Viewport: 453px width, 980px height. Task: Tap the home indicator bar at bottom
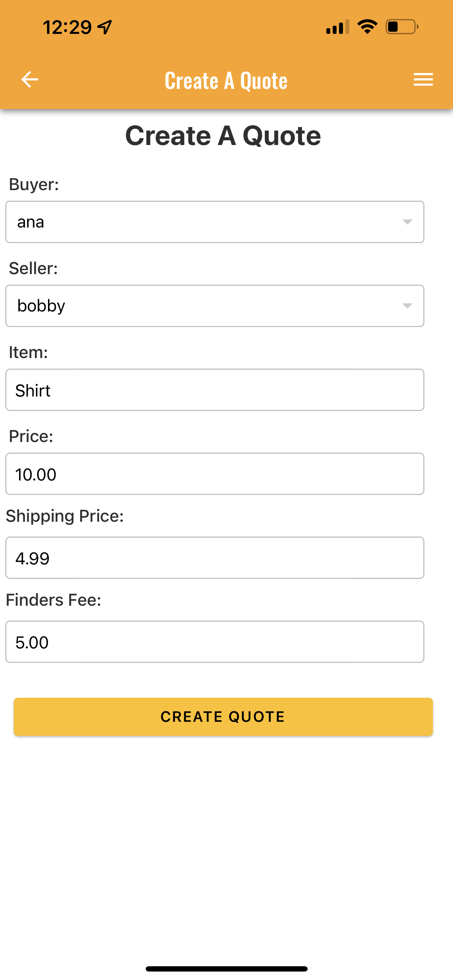[x=226, y=969]
